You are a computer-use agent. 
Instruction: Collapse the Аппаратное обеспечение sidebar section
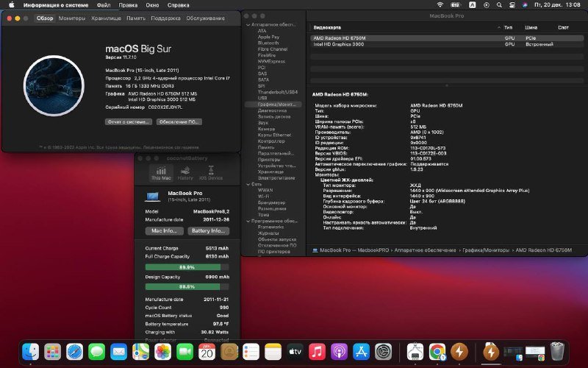tap(248, 25)
